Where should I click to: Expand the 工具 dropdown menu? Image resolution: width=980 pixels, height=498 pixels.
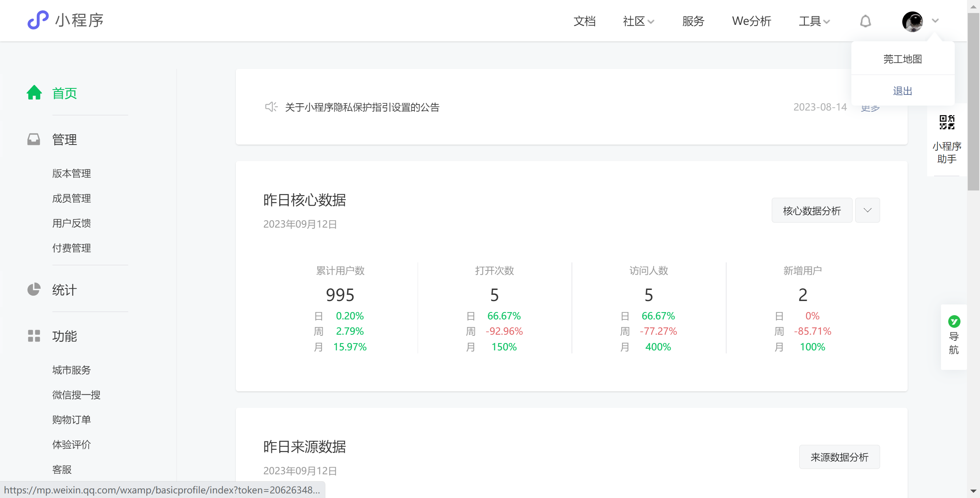pos(814,21)
